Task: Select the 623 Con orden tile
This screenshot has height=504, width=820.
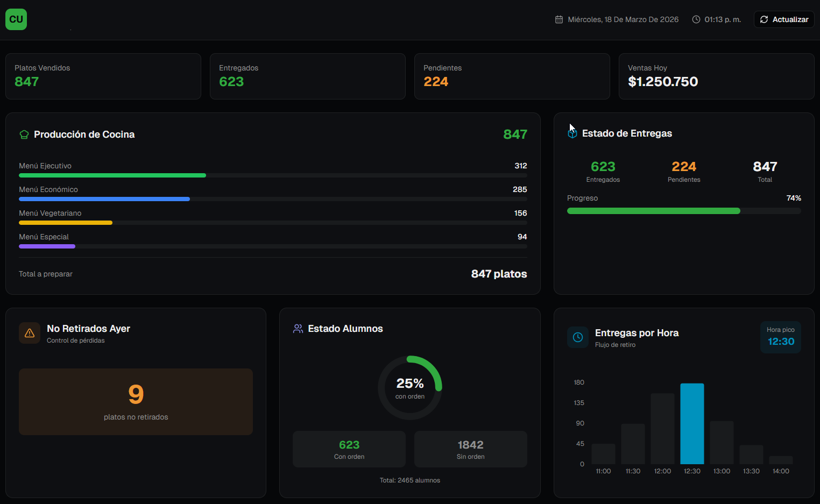Action: [x=349, y=449]
